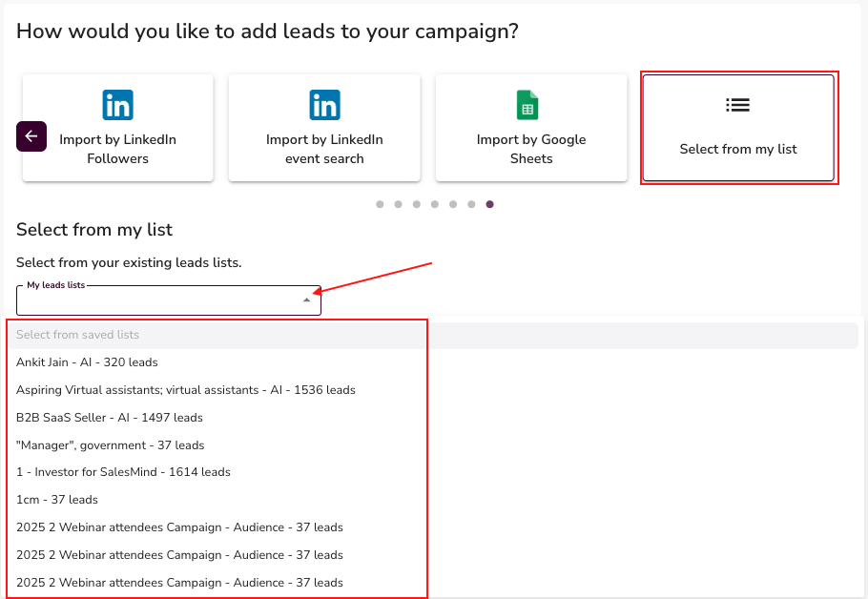Open the Import by LinkedIn Followers option
868x599 pixels.
click(x=117, y=149)
